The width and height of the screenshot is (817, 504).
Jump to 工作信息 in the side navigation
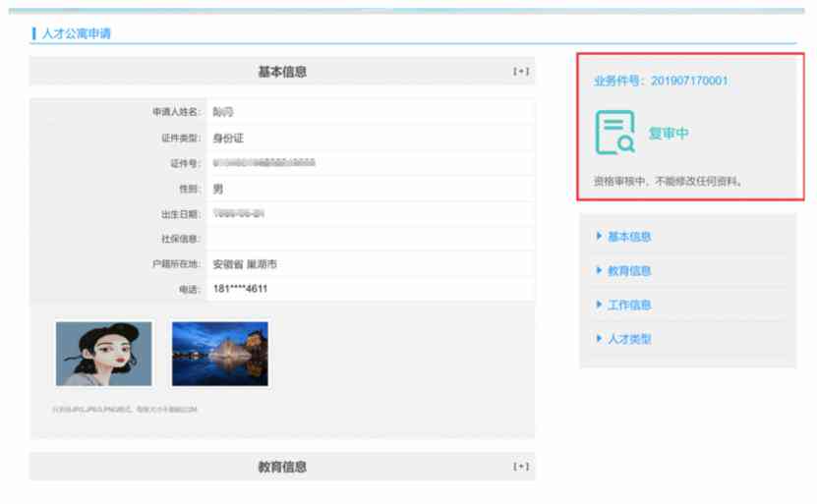[629, 306]
